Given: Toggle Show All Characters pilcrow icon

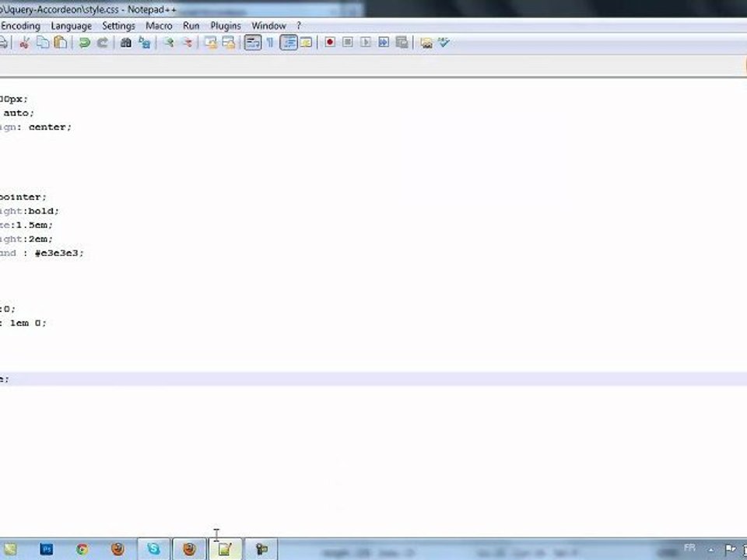Looking at the screenshot, I should pyautogui.click(x=270, y=42).
